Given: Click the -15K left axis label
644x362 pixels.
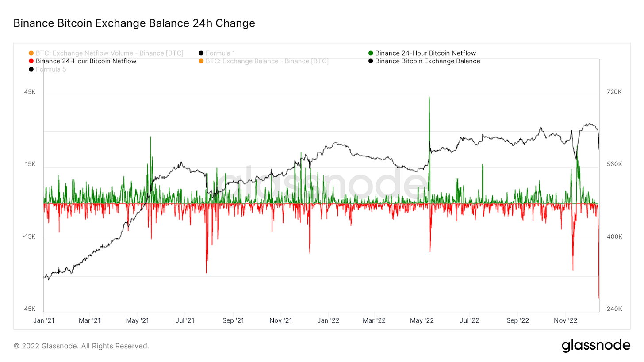Looking at the screenshot, I should [29, 236].
